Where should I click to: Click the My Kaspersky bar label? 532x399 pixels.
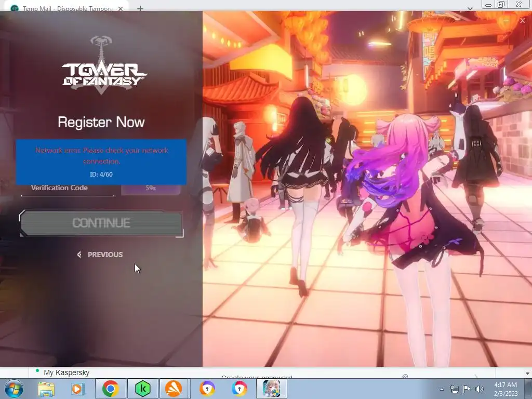pos(66,373)
